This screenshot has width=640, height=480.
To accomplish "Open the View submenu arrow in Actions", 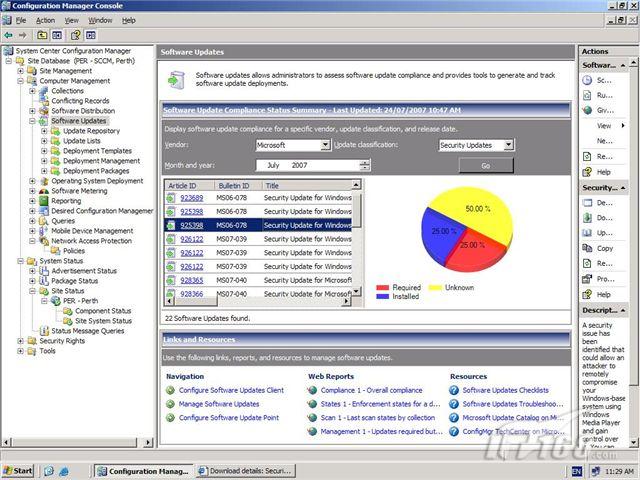I will coord(623,126).
